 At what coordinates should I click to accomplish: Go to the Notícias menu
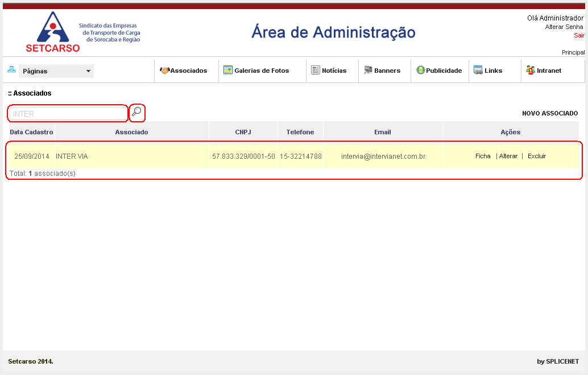pyautogui.click(x=334, y=71)
